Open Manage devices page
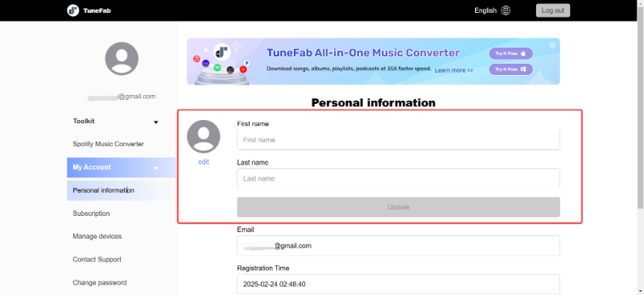 [x=97, y=236]
